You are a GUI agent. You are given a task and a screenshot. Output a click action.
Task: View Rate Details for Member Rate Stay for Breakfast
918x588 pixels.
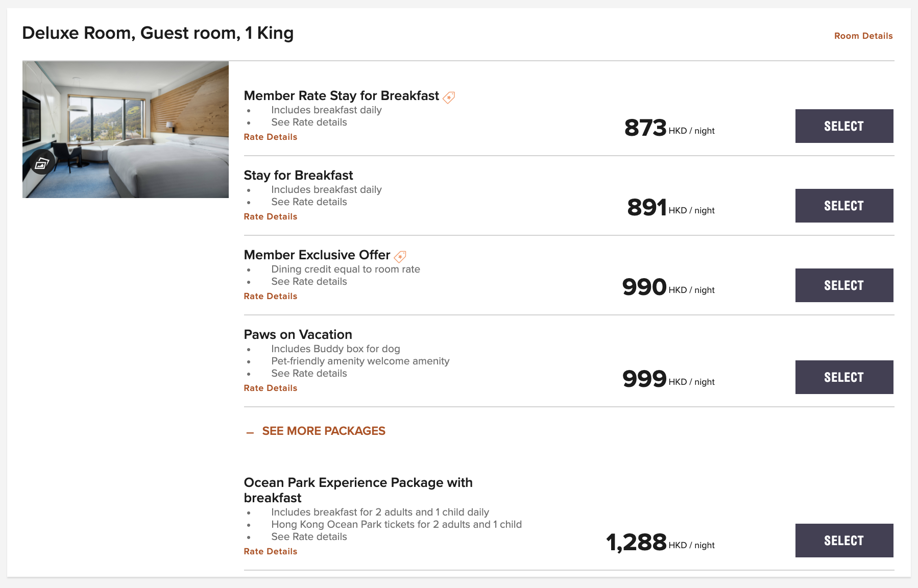270,137
